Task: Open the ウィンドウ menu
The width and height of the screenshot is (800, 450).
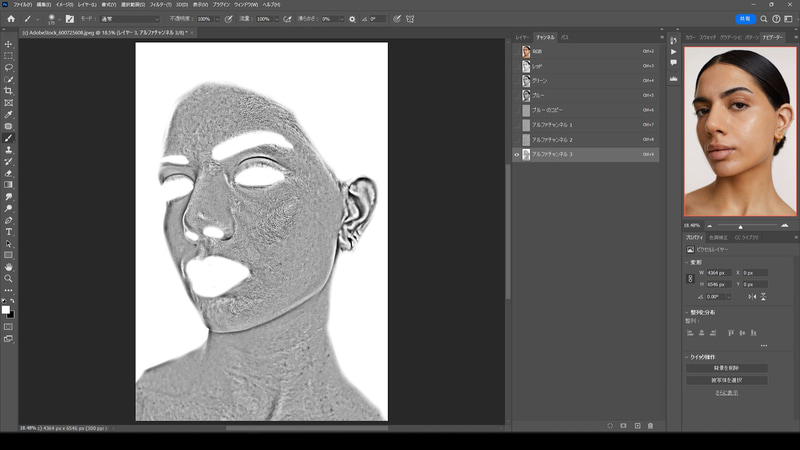Action: [x=246, y=5]
